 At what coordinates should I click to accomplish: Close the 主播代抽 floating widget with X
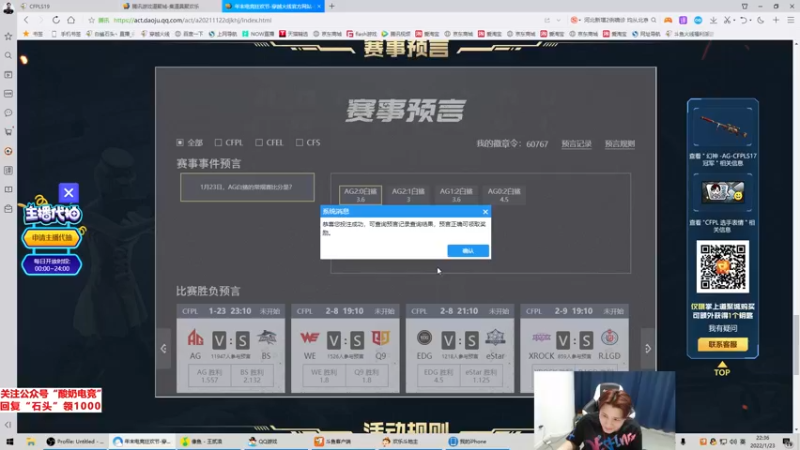[68, 193]
